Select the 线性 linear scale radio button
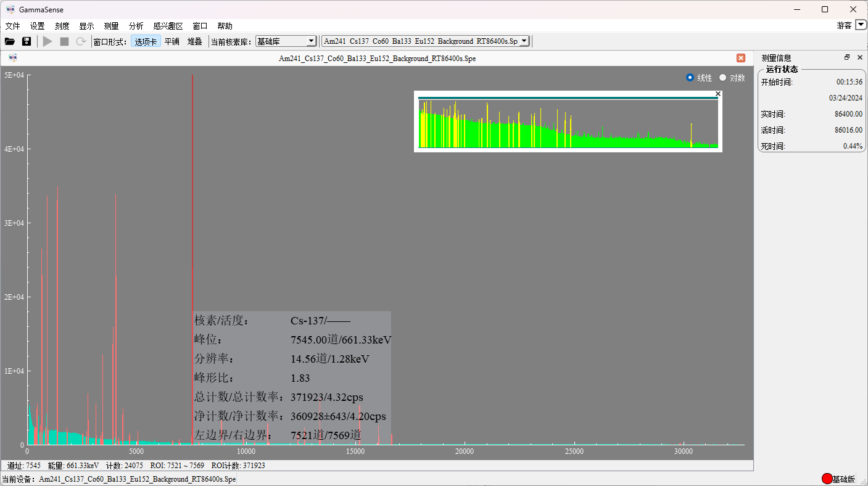This screenshot has width=868, height=486. 690,78
